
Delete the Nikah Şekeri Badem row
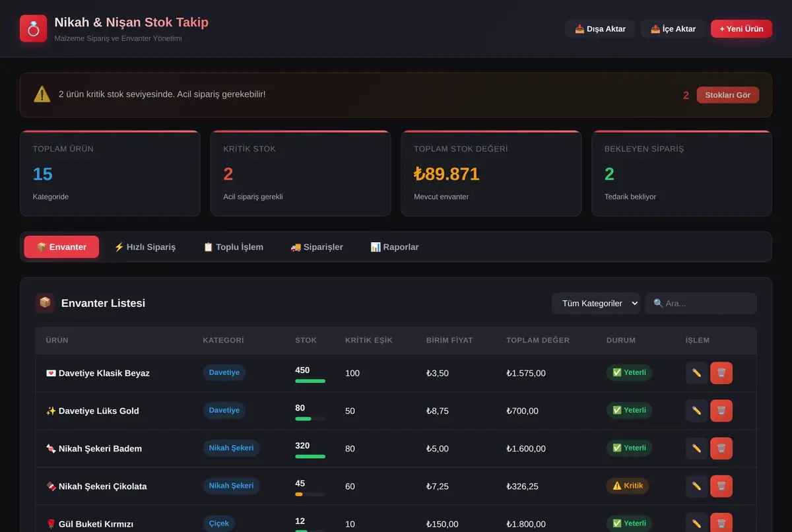click(x=721, y=448)
